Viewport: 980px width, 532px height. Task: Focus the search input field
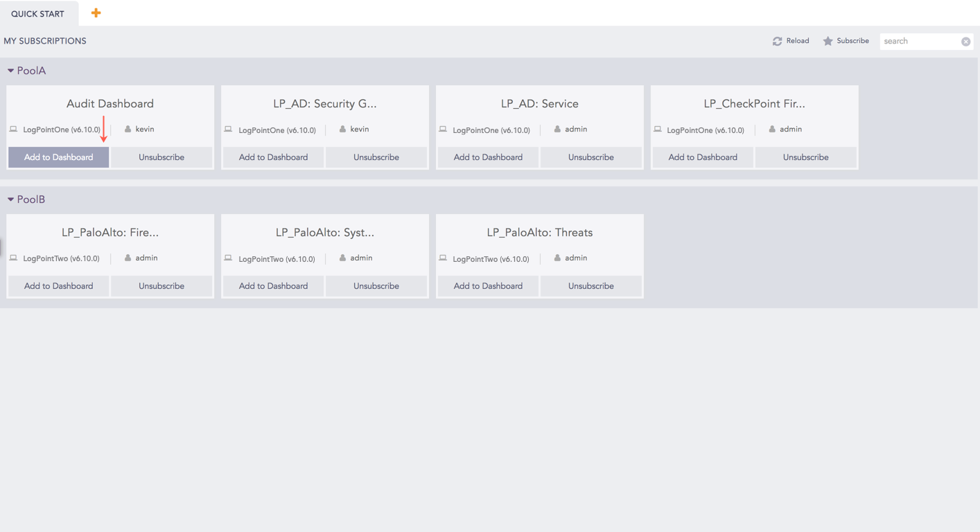click(x=920, y=42)
